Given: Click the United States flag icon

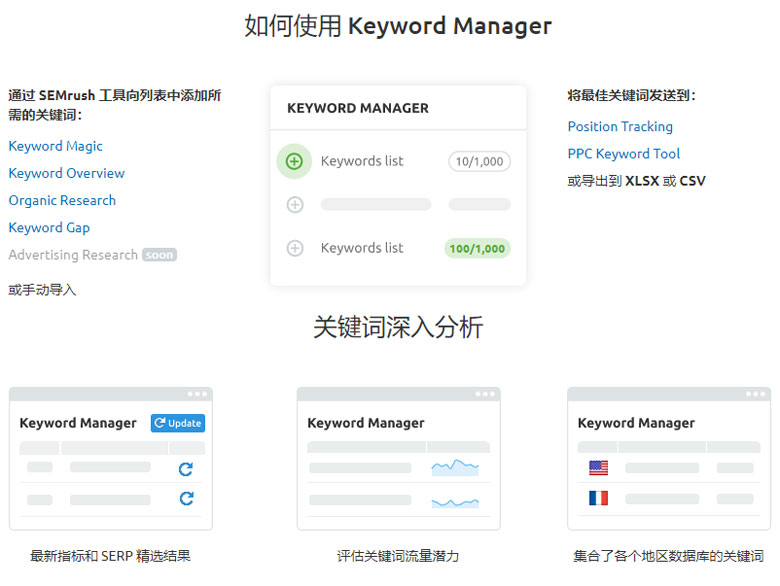Looking at the screenshot, I should click(x=598, y=468).
